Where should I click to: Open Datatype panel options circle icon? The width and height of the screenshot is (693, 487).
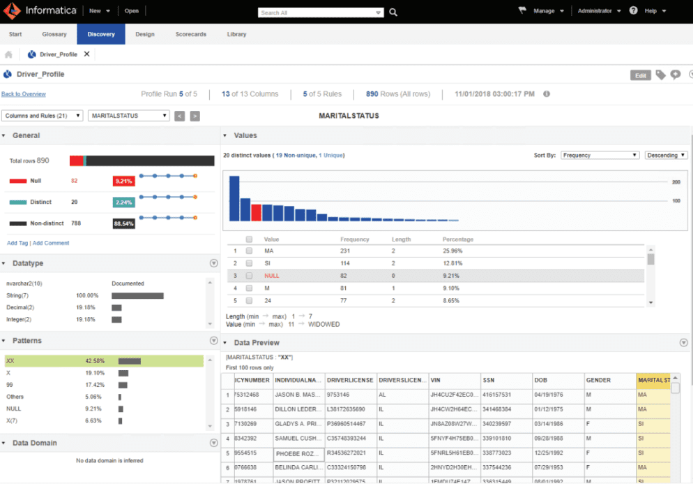tap(213, 263)
